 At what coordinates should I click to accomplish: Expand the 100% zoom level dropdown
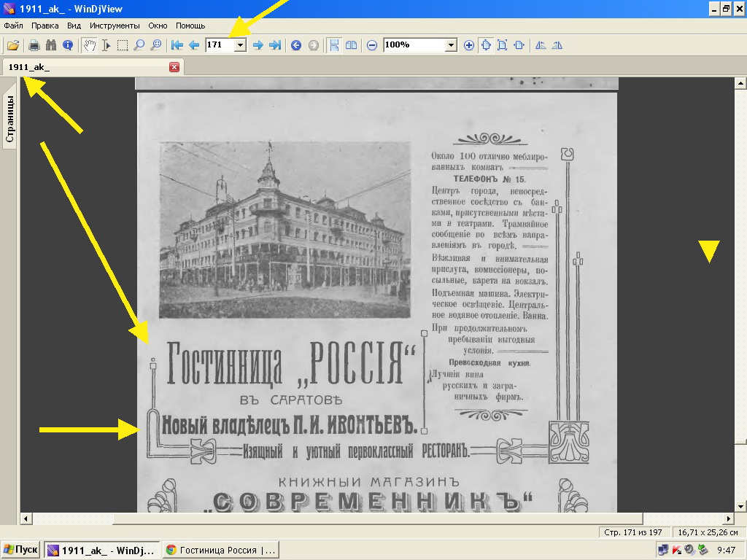[x=451, y=45]
